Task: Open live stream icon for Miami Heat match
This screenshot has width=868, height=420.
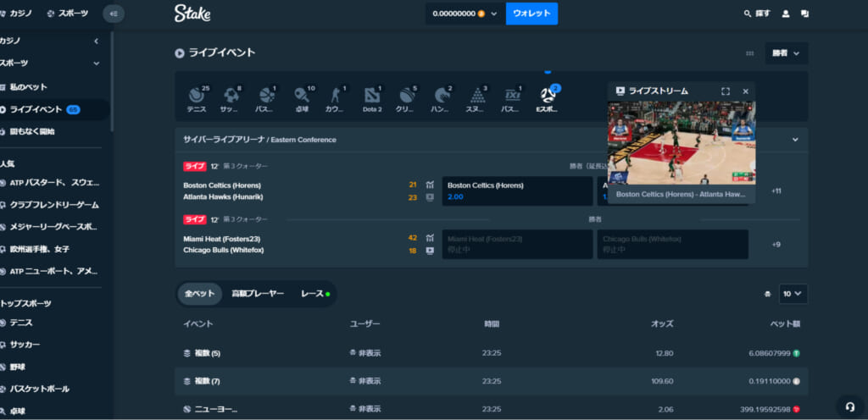Action: coord(430,251)
